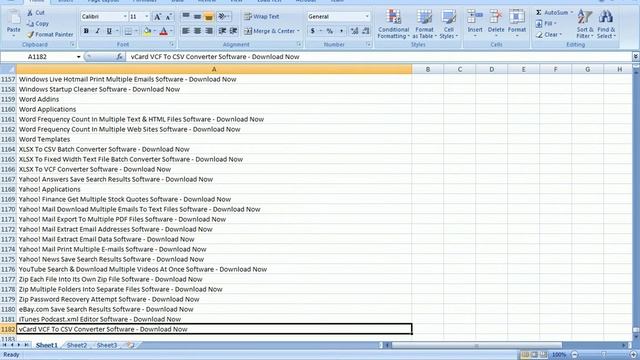640x360 pixels.
Task: Click zoom in plus button
Action: coord(633,355)
